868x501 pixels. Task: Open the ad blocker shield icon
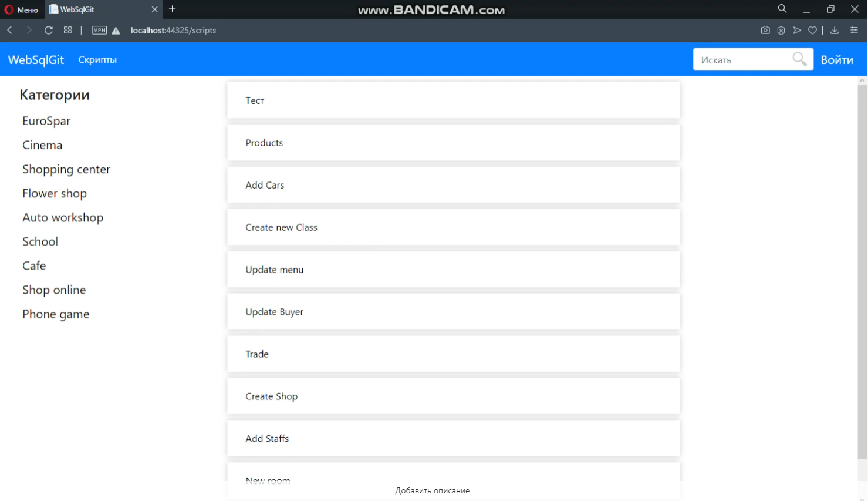coord(781,31)
